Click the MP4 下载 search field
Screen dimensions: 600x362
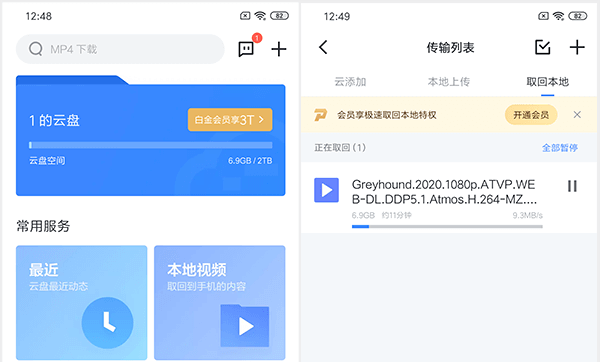click(120, 49)
